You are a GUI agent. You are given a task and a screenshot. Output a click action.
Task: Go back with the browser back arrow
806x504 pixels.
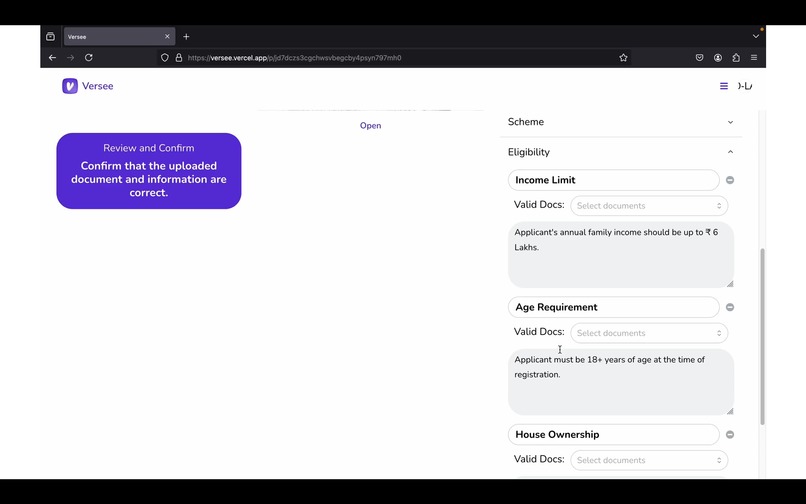coord(52,58)
